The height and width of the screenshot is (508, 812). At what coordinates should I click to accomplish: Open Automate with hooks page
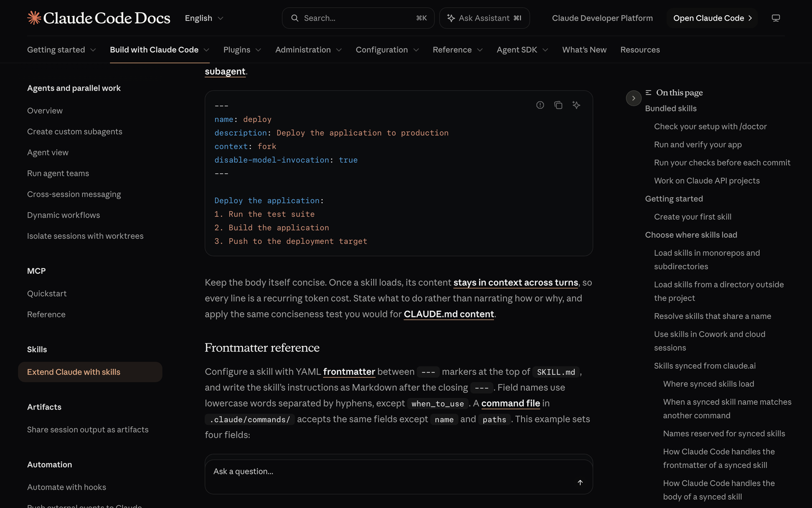(x=66, y=487)
